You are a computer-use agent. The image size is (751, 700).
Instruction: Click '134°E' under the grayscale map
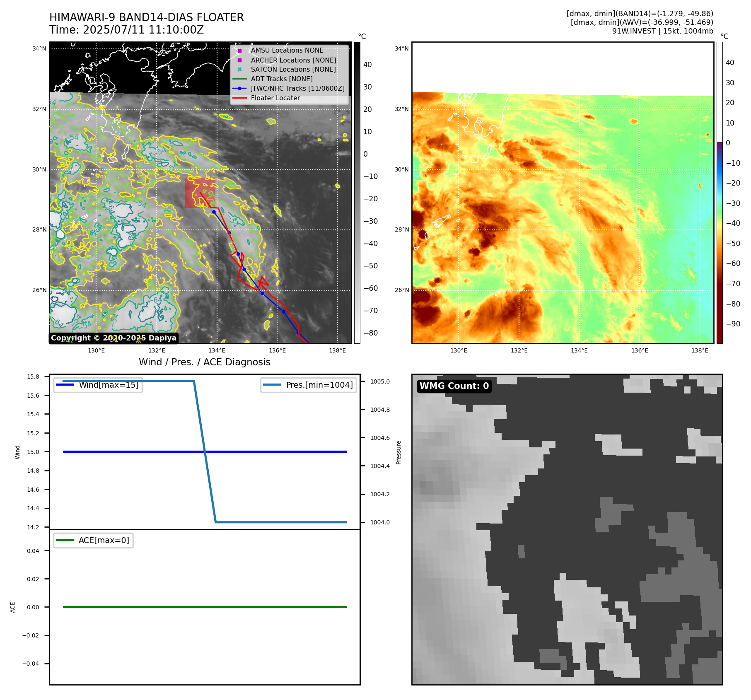pos(217,350)
